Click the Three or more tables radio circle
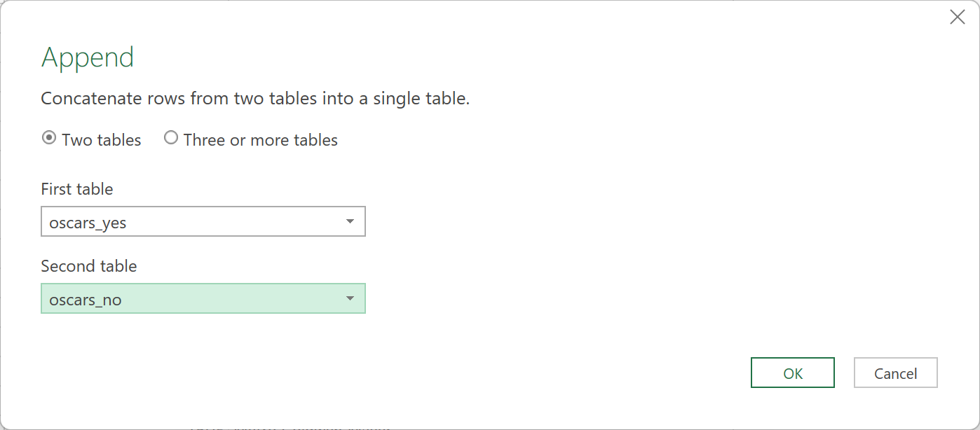The image size is (980, 430). pos(171,139)
